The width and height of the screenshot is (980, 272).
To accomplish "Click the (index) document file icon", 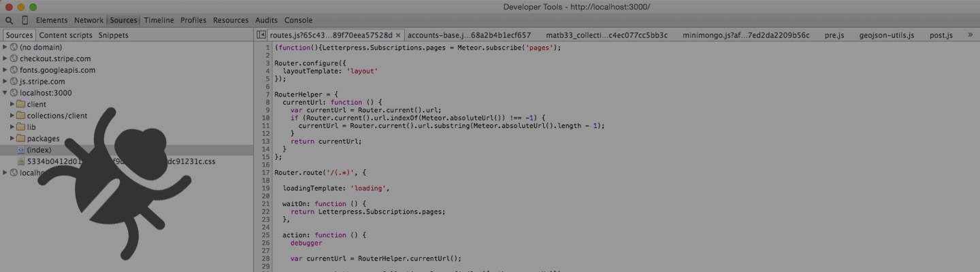I will [21, 150].
